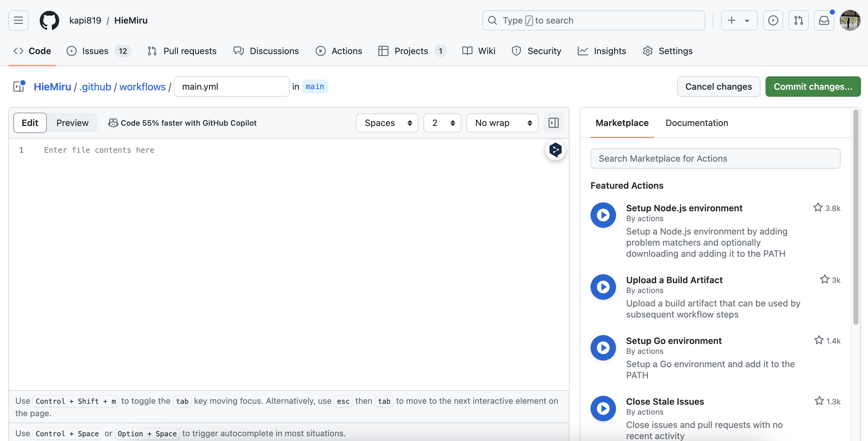
Task: Click the Commit changes button
Action: coord(812,87)
